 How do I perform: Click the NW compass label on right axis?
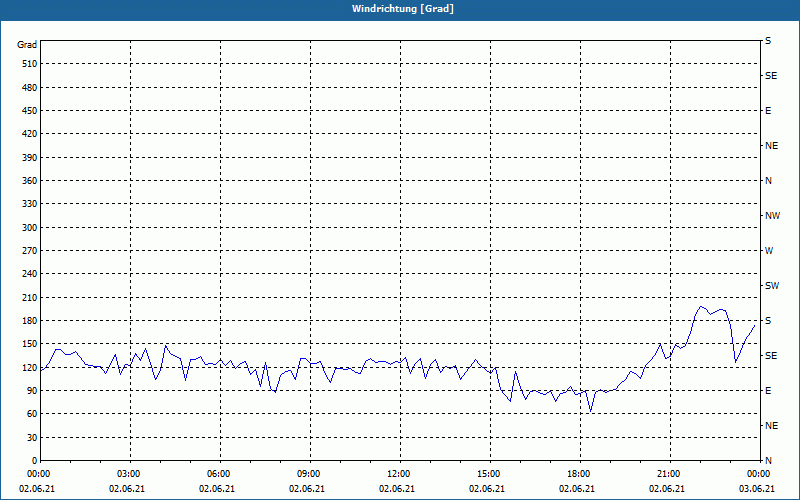[x=772, y=216]
